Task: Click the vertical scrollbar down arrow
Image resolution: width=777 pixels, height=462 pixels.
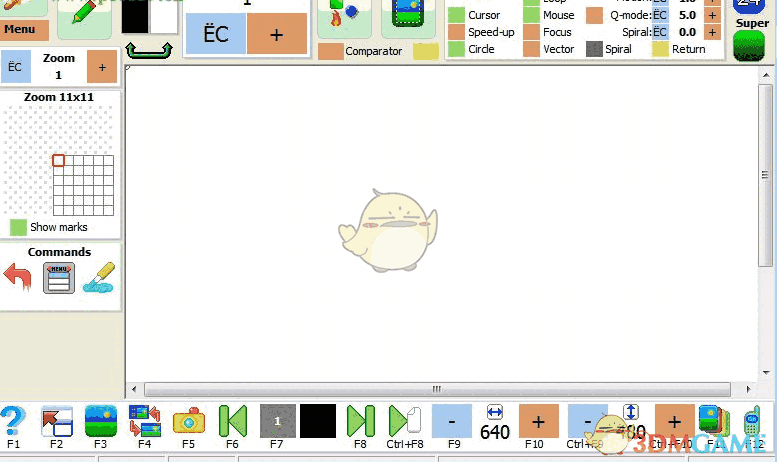Action: 766,372
